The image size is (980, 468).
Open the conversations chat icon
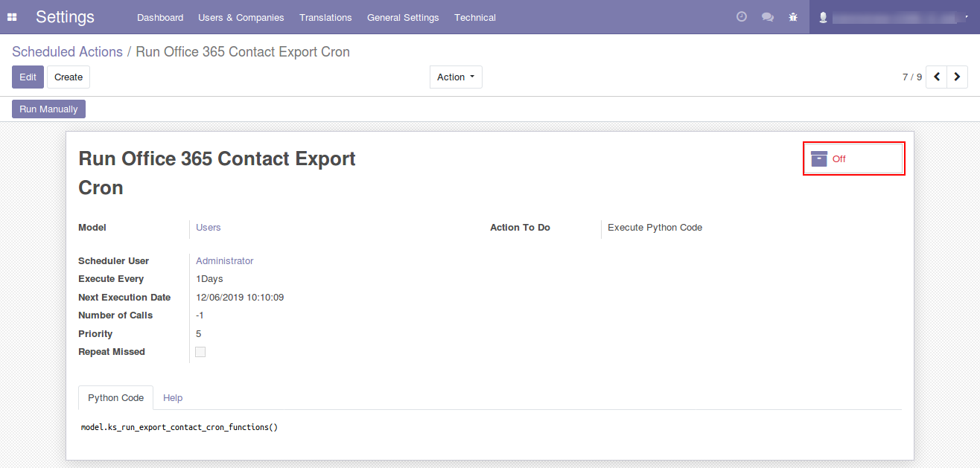[767, 17]
